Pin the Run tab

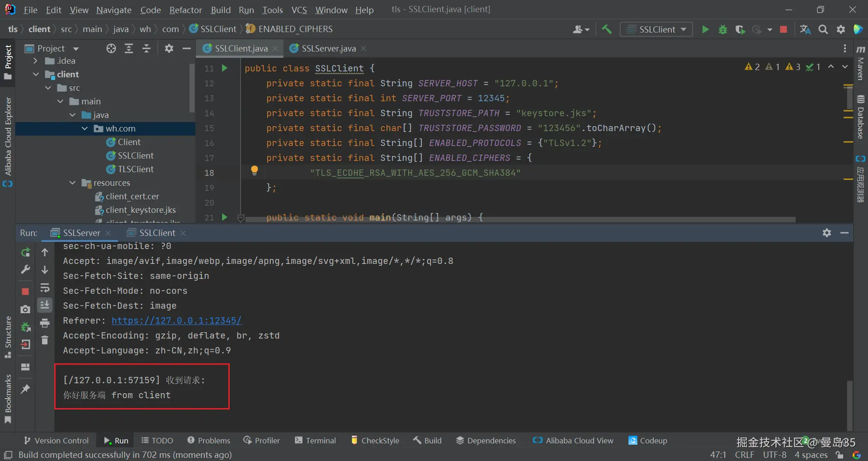point(25,389)
